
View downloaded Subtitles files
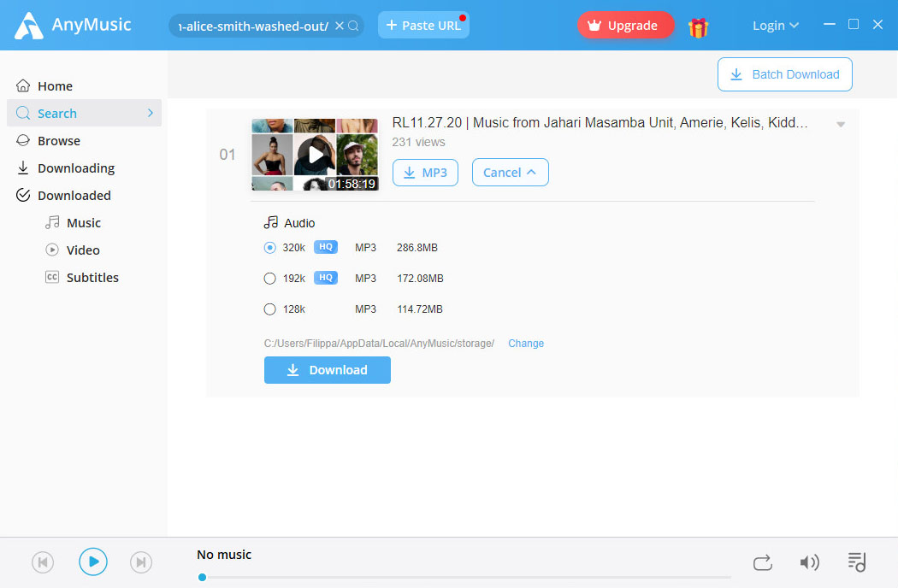[x=91, y=277]
